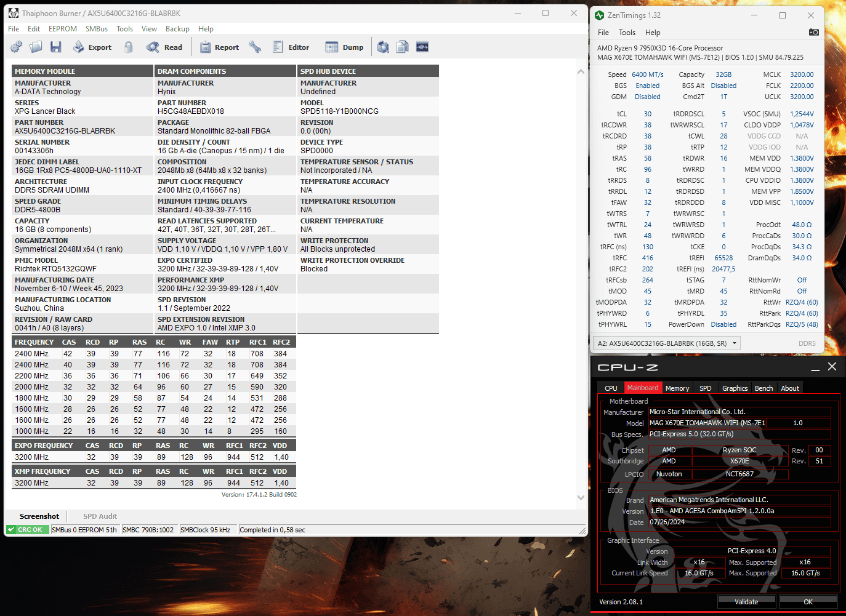Open the File menu in Thaiphoon Burner
Image resolution: width=846 pixels, height=616 pixels.
coord(14,29)
